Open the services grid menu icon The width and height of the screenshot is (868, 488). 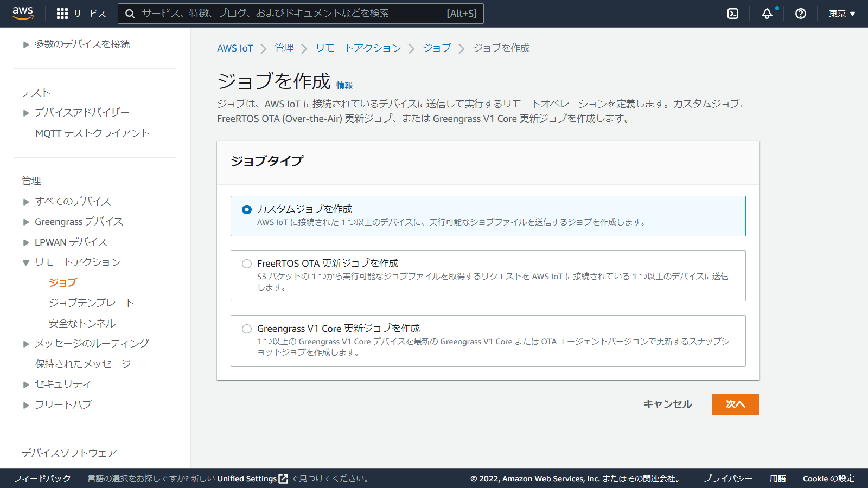pos(62,14)
